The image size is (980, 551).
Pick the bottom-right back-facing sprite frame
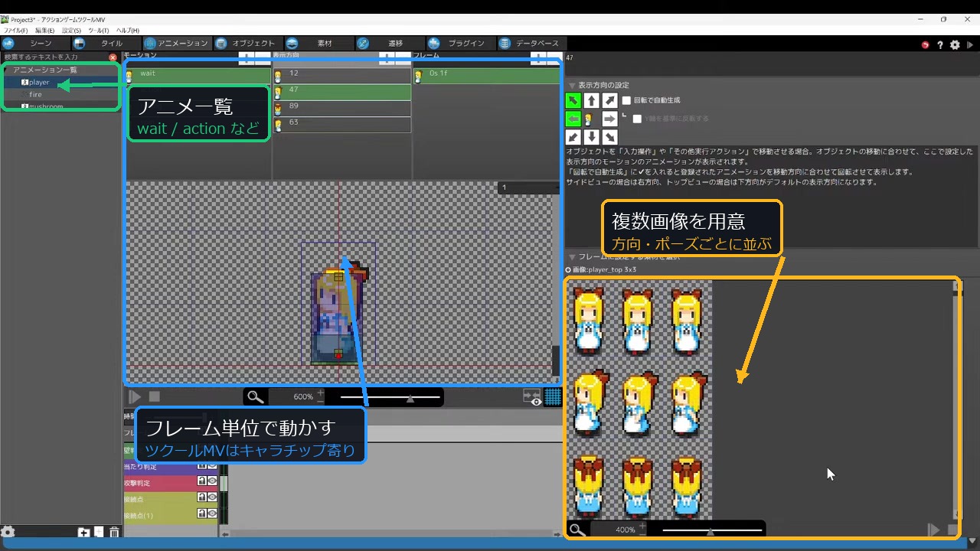[687, 487]
